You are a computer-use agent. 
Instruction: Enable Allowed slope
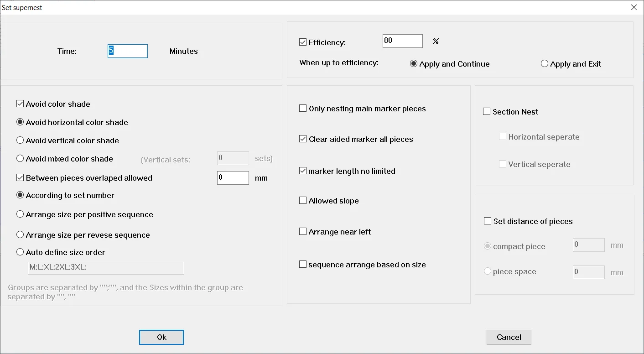tap(303, 200)
